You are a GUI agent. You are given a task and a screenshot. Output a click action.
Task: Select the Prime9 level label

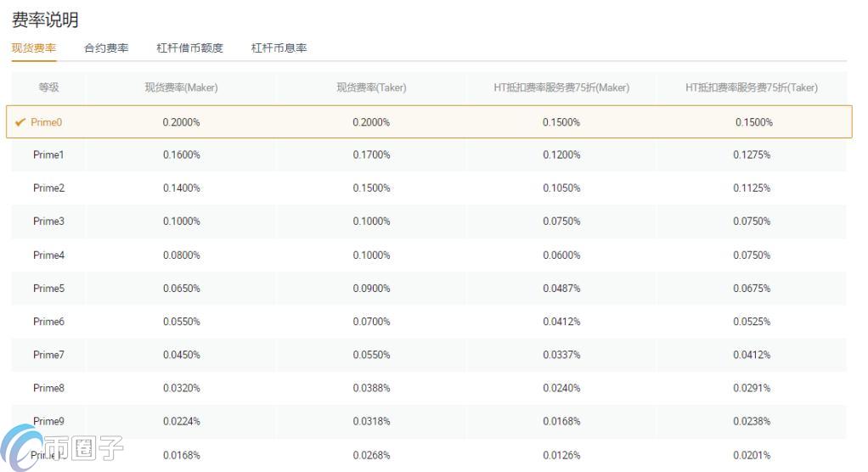coord(48,421)
